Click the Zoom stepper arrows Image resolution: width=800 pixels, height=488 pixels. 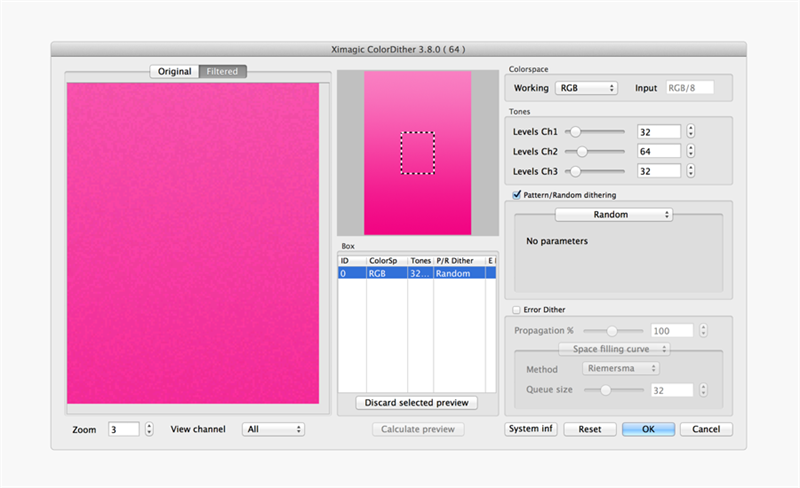[x=149, y=429]
